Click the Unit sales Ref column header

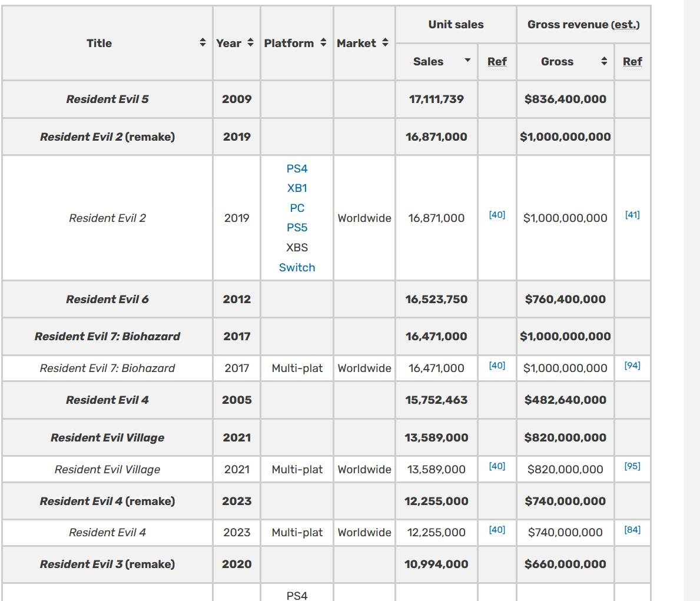(497, 62)
